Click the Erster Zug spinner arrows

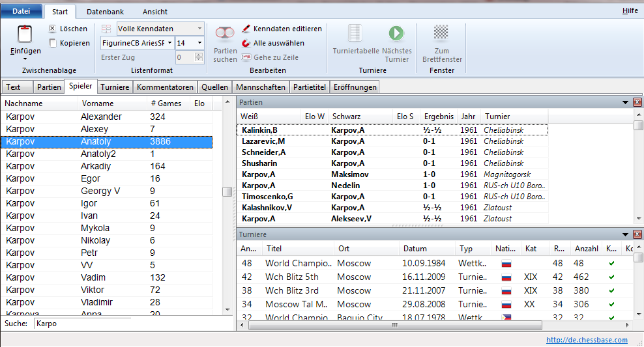199,57
